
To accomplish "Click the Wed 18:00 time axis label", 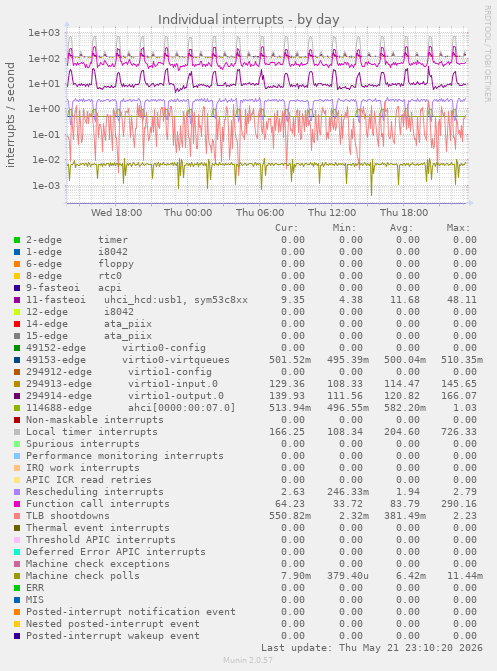I will click(116, 213).
